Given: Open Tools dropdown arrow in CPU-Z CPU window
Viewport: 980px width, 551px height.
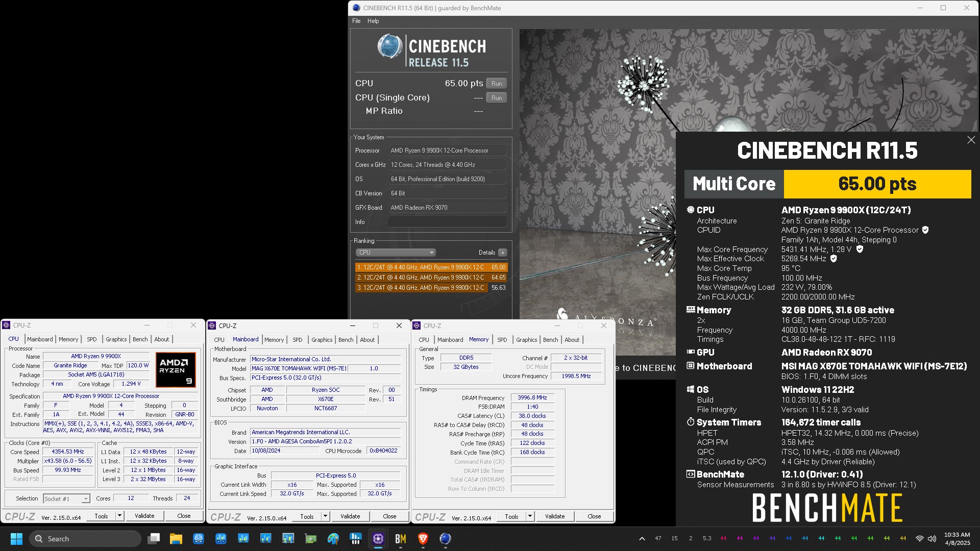Looking at the screenshot, I should tap(119, 516).
